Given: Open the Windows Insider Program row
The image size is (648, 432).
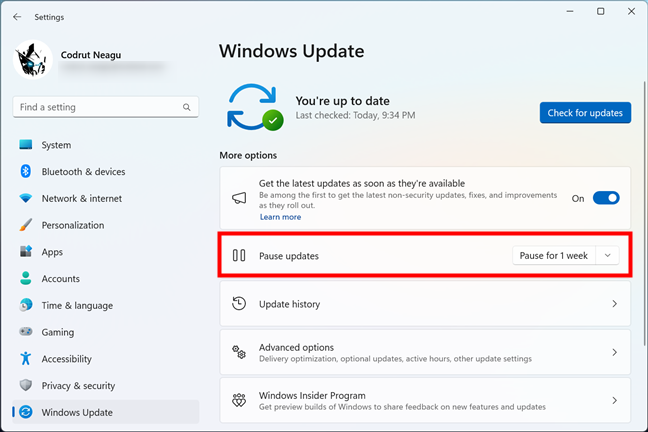Looking at the screenshot, I should click(425, 400).
